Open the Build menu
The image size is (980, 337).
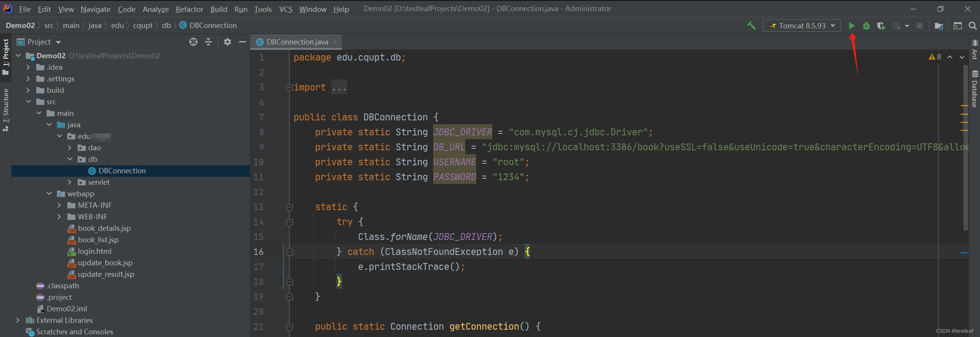point(219,9)
